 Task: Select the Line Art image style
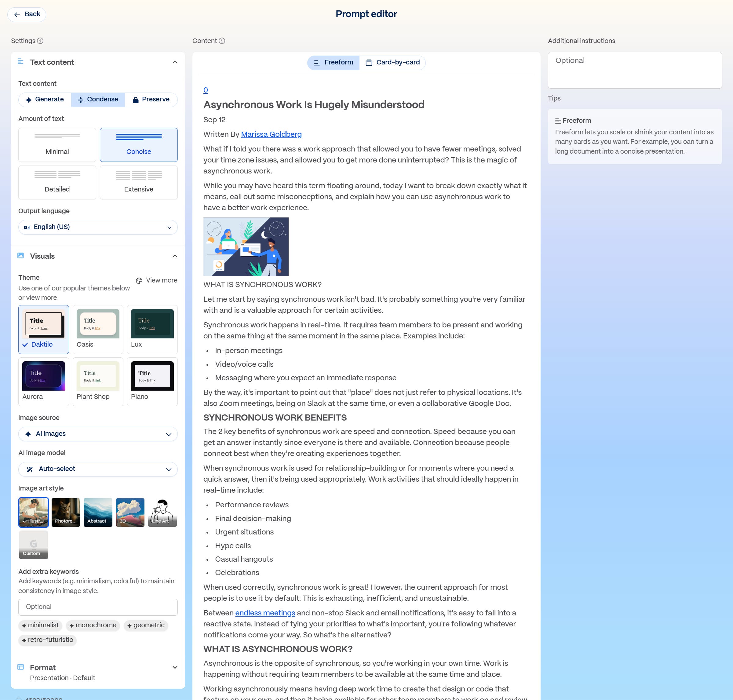point(162,512)
